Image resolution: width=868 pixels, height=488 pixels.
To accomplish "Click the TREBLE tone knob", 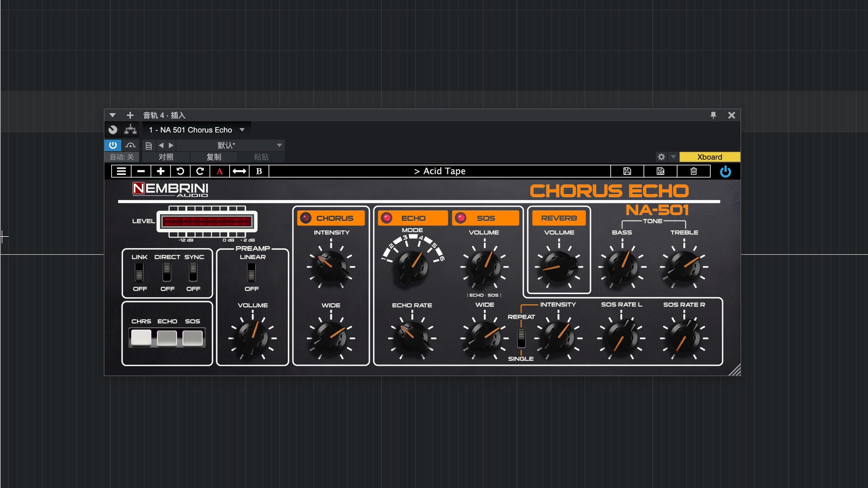I will (x=684, y=267).
